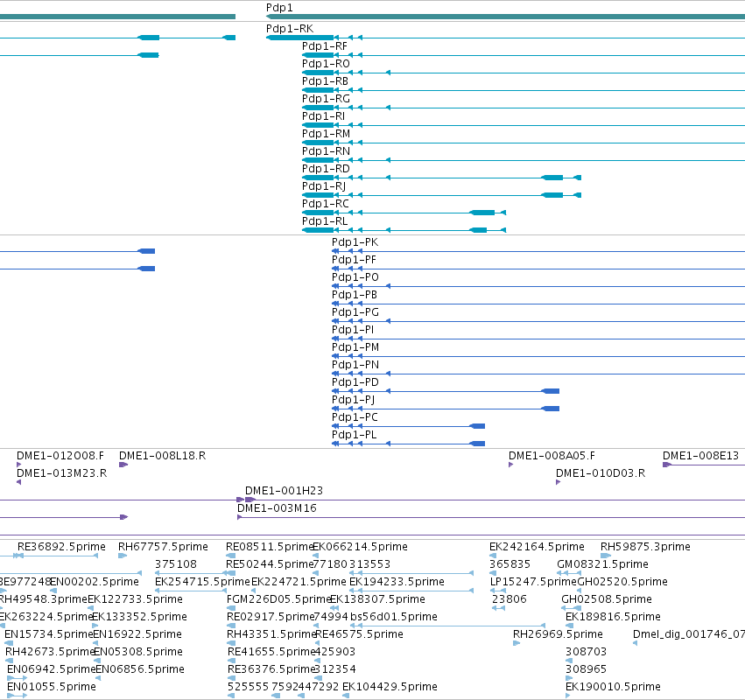
Task: Open transcript Pdp1-RI label
Action: [324, 116]
